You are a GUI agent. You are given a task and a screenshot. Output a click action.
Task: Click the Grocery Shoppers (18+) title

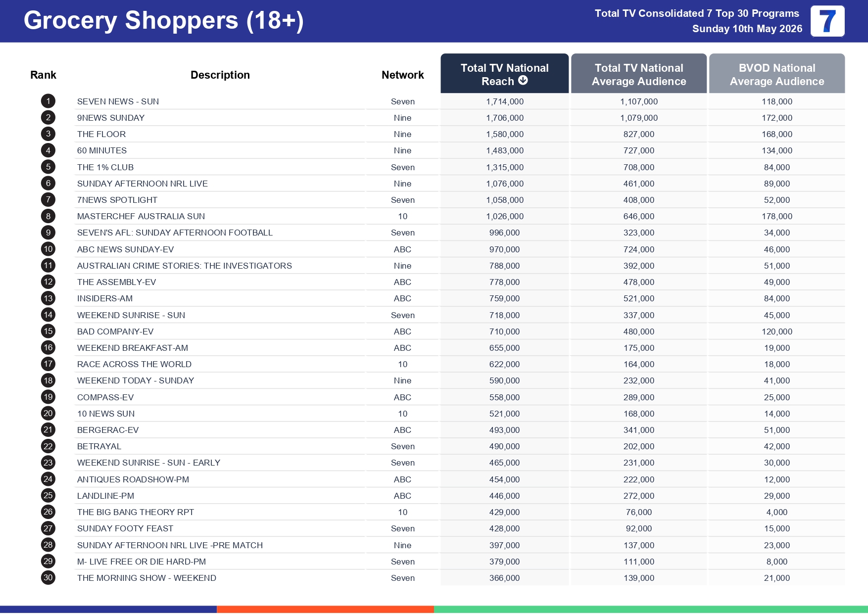(164, 21)
